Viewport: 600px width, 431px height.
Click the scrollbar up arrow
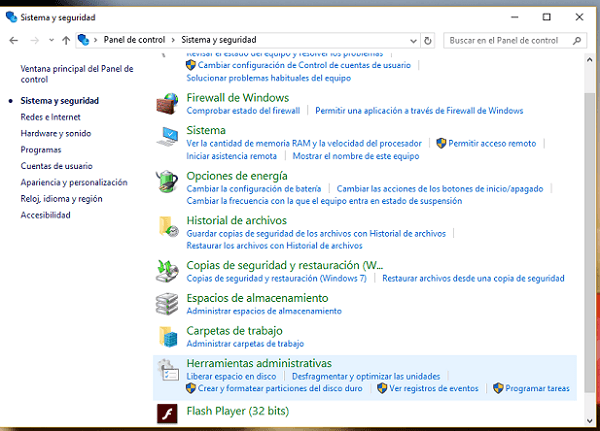(590, 60)
